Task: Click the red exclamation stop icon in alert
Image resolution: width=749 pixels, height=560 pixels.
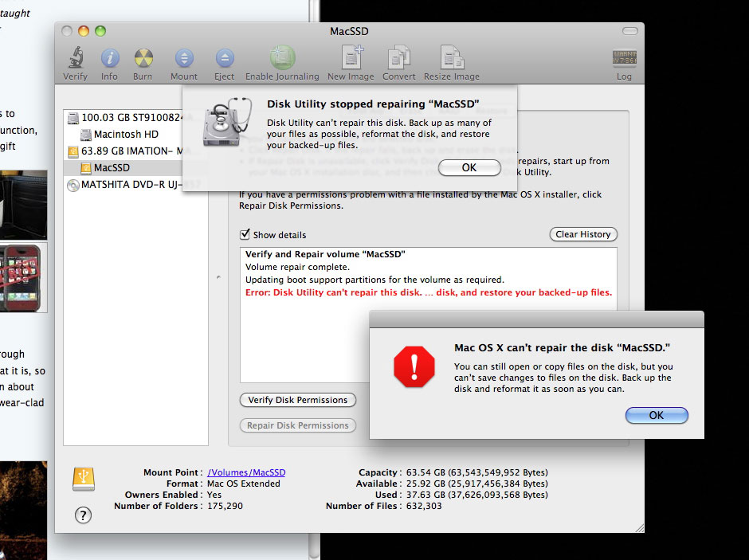Action: pos(414,366)
